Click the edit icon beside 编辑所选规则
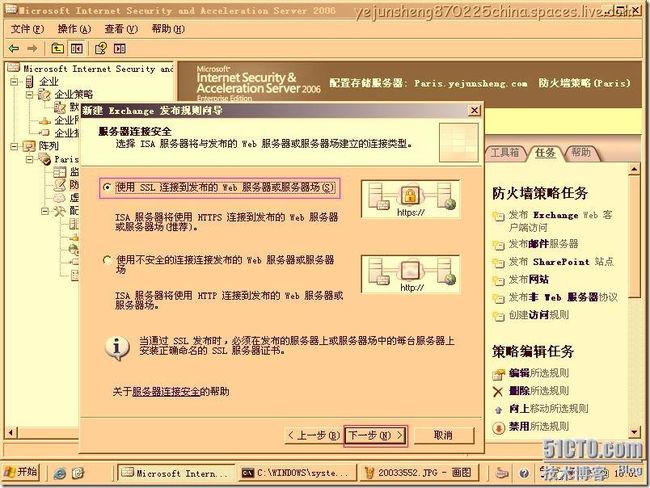This screenshot has width=650, height=488. pyautogui.click(x=498, y=374)
